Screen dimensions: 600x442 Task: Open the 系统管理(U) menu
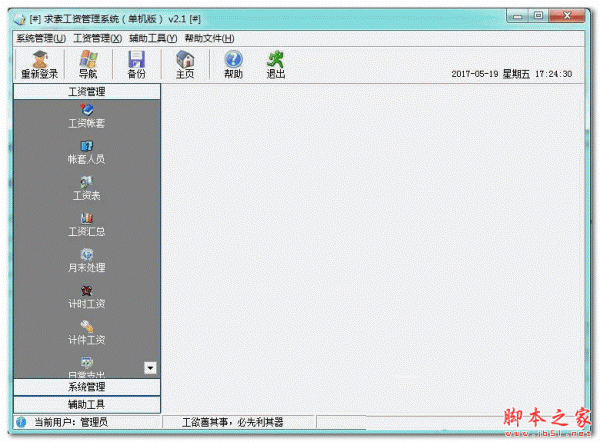[x=41, y=38]
